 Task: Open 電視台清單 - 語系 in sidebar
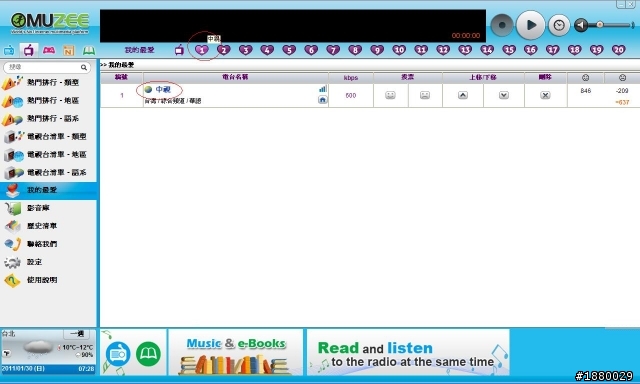coord(48,172)
